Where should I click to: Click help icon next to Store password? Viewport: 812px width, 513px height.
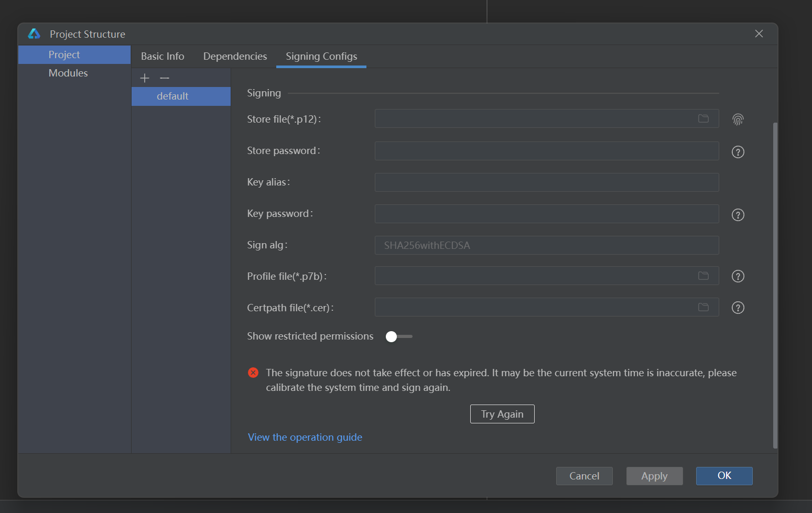click(738, 152)
